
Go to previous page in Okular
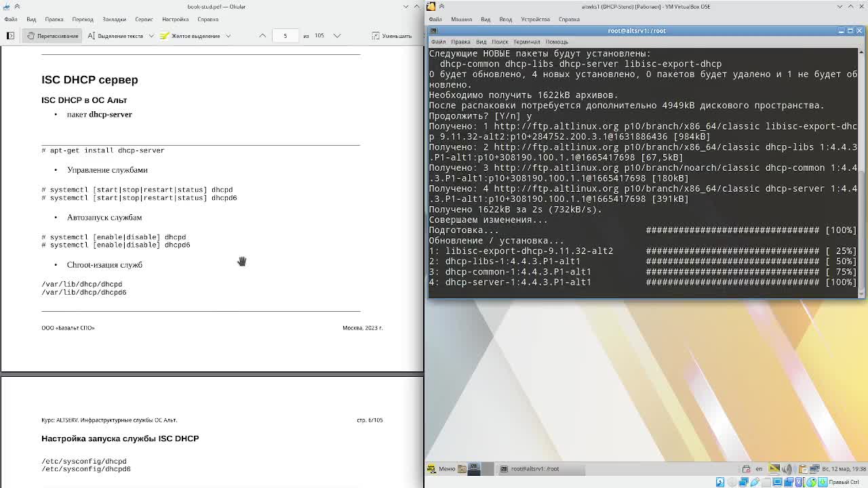(x=262, y=35)
